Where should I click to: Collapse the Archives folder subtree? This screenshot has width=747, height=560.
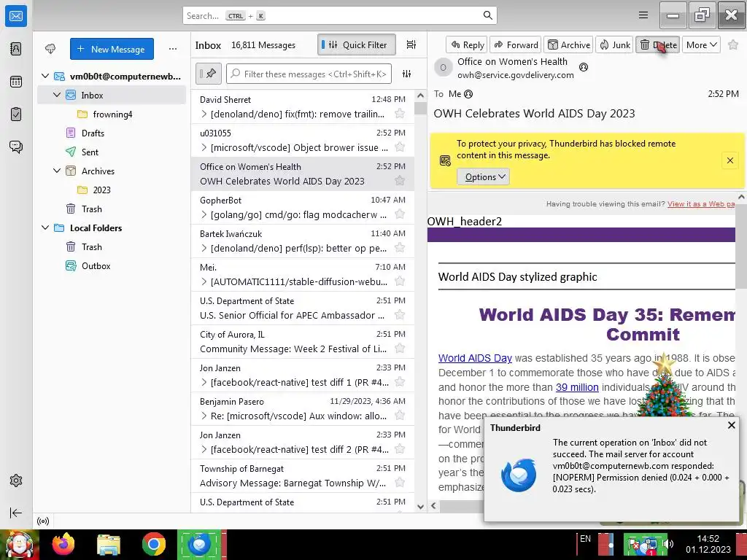(x=57, y=171)
